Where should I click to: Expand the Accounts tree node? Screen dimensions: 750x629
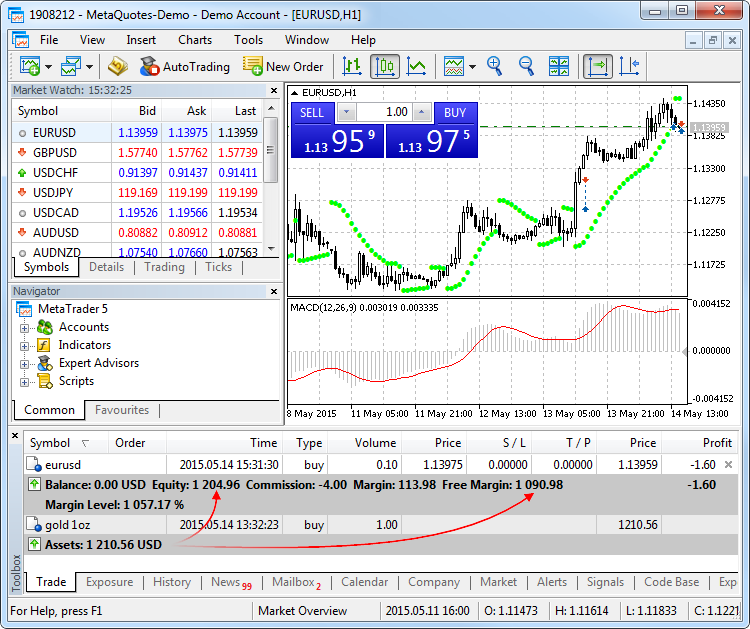point(24,328)
